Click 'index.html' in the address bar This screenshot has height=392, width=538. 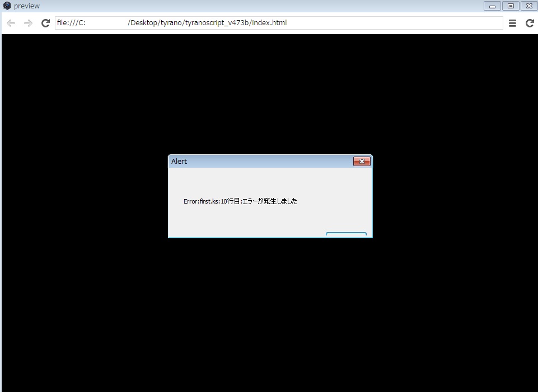pos(269,23)
